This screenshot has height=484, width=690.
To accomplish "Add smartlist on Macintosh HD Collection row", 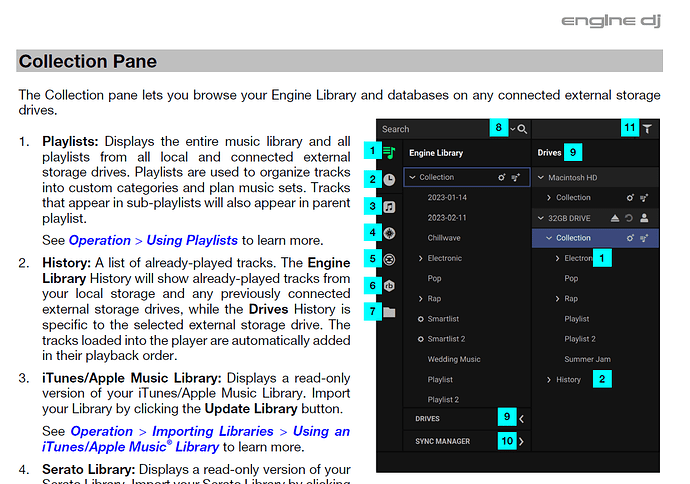I will coord(630,198).
